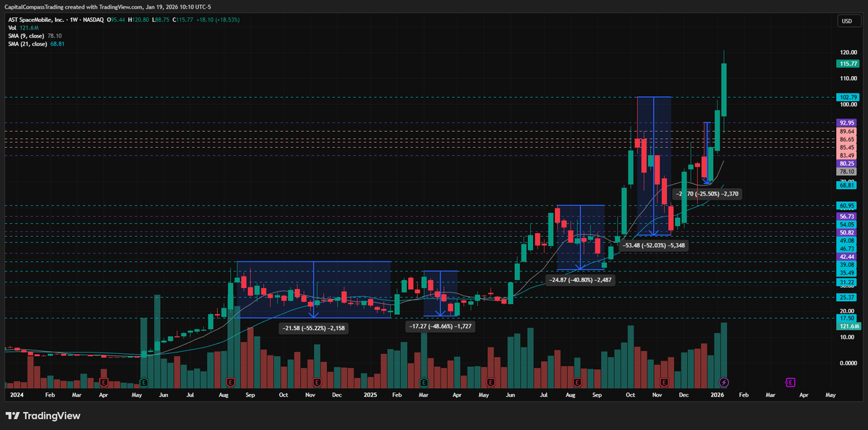Select the SMA (9, close) indicator legend
The width and height of the screenshot is (868, 430).
click(35, 35)
